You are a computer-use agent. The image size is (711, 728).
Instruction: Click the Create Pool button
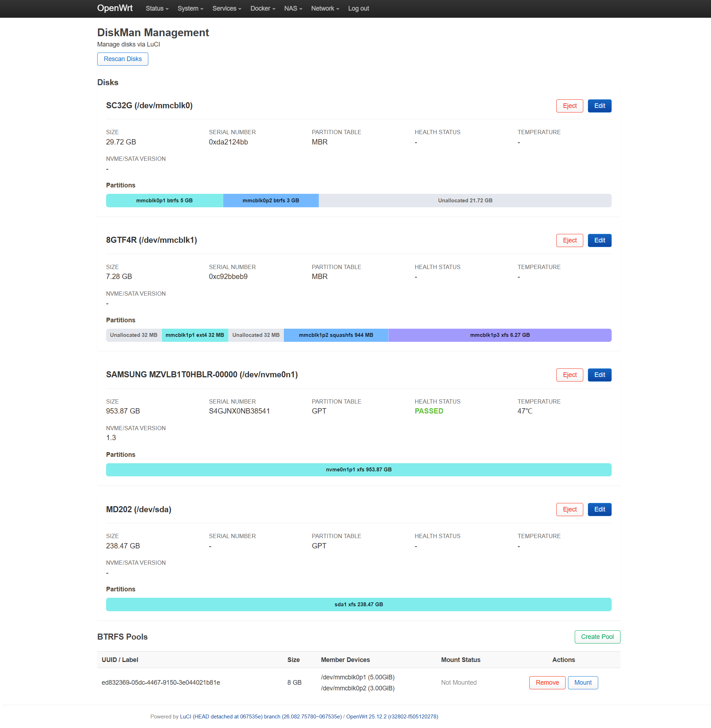point(597,637)
